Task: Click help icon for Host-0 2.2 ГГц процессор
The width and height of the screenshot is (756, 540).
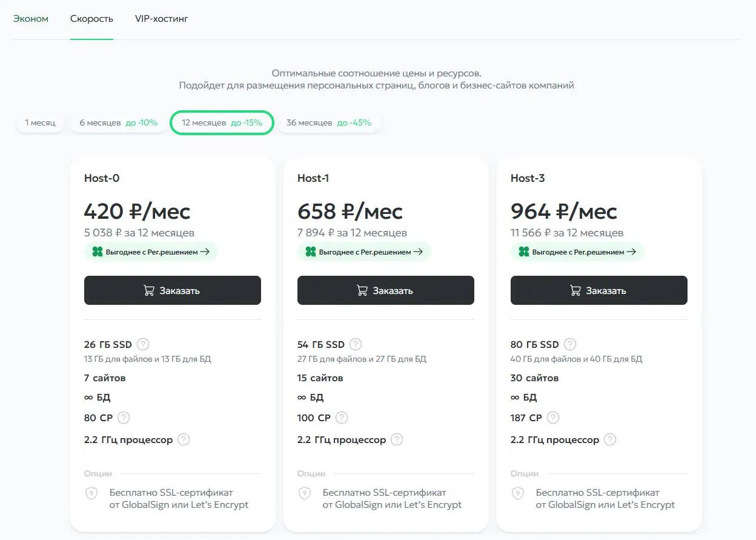Action: [x=184, y=439]
